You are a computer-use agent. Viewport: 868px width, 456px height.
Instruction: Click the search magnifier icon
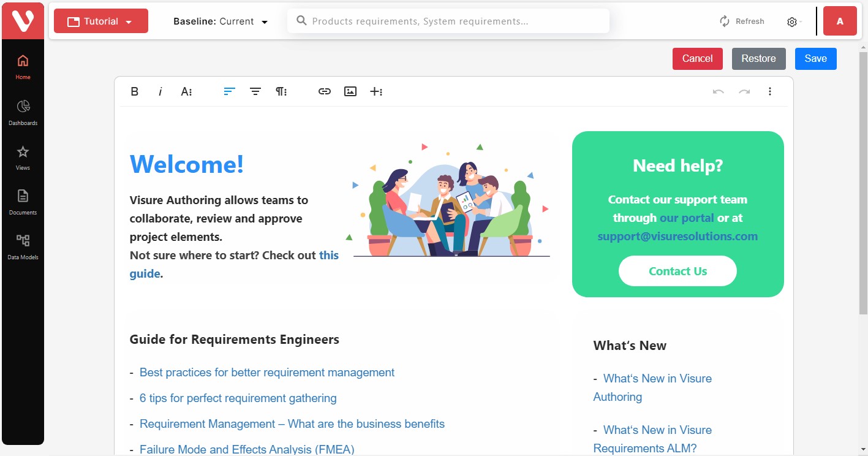301,21
